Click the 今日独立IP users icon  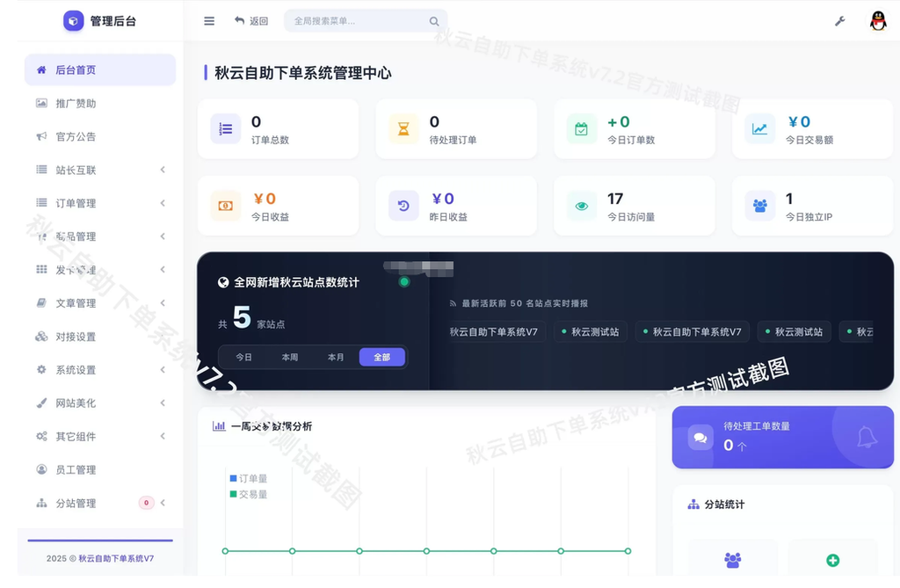click(x=759, y=206)
